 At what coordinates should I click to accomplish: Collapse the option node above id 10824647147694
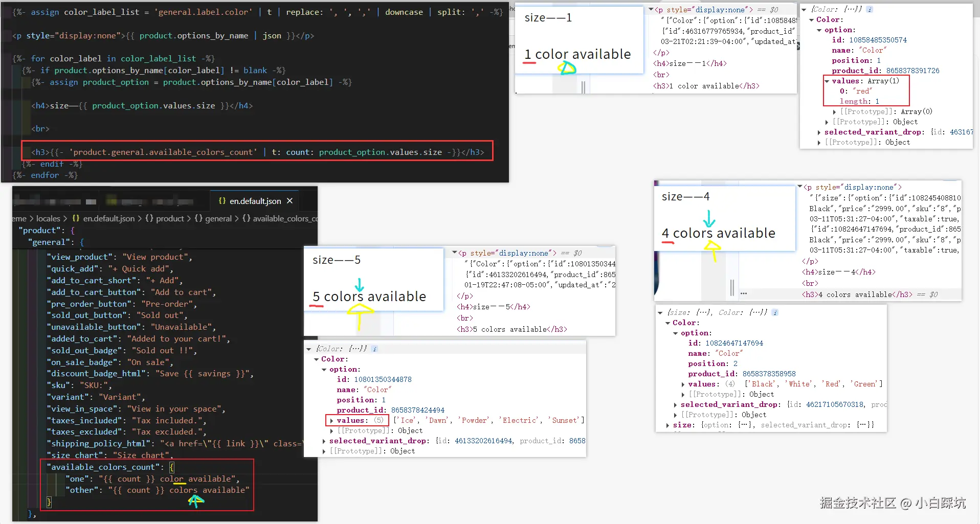point(675,333)
